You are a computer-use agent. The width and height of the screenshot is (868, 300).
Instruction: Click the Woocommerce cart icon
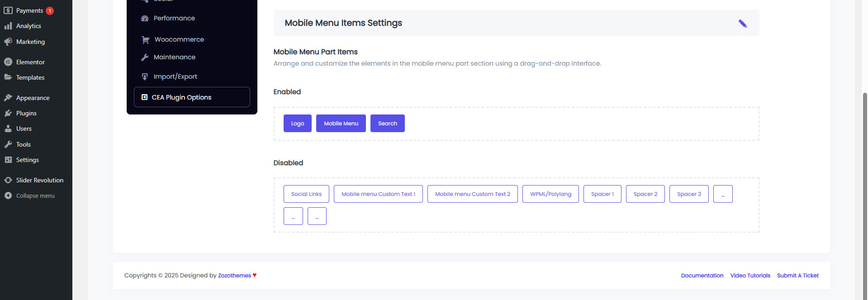(145, 40)
